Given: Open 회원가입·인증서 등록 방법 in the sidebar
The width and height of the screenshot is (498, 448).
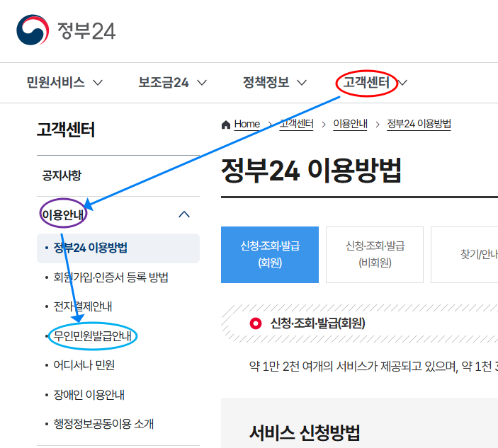Looking at the screenshot, I should (111, 277).
